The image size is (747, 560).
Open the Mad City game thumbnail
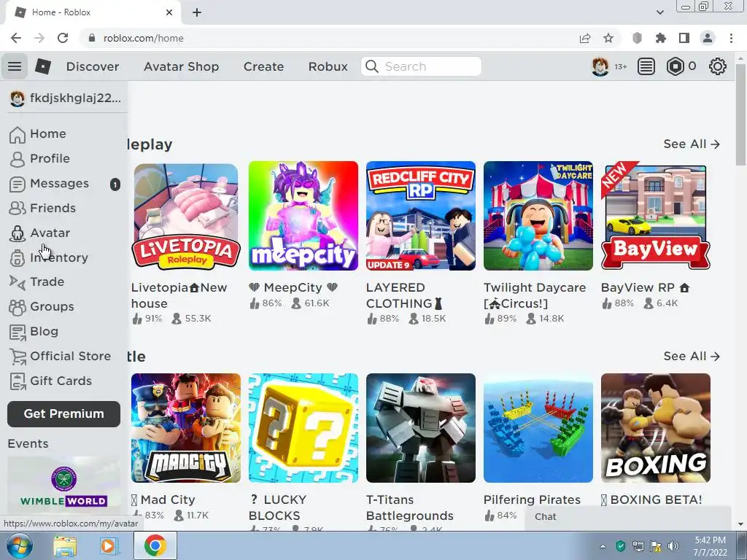[186, 428]
